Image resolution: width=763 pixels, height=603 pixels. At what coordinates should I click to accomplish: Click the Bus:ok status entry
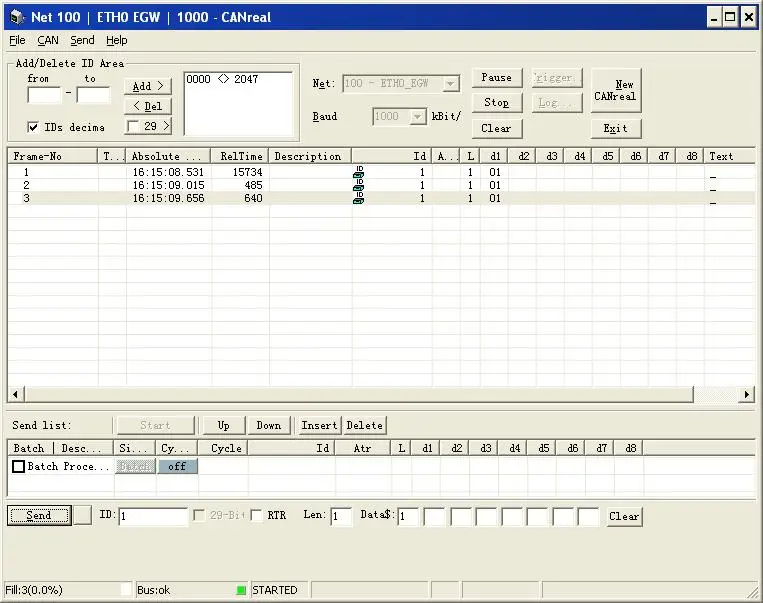[x=153, y=590]
